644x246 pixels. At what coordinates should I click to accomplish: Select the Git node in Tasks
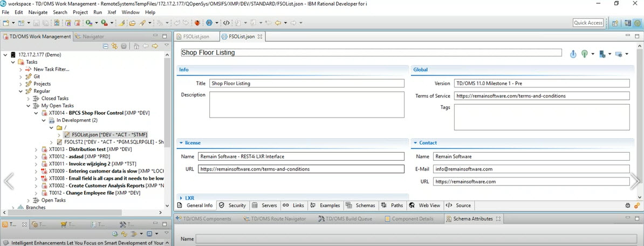[37, 77]
